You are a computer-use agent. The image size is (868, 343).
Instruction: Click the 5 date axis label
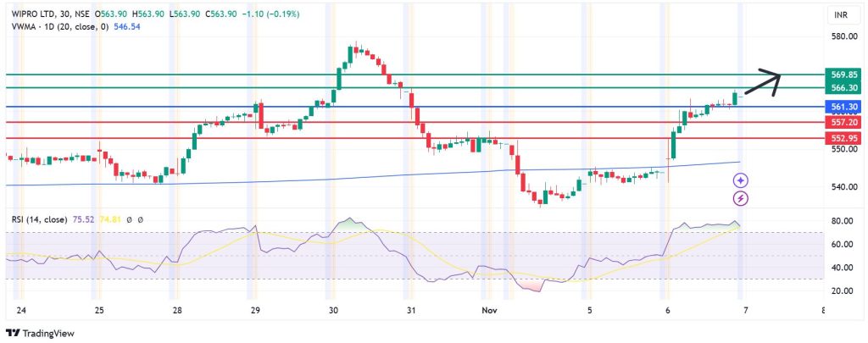point(590,310)
